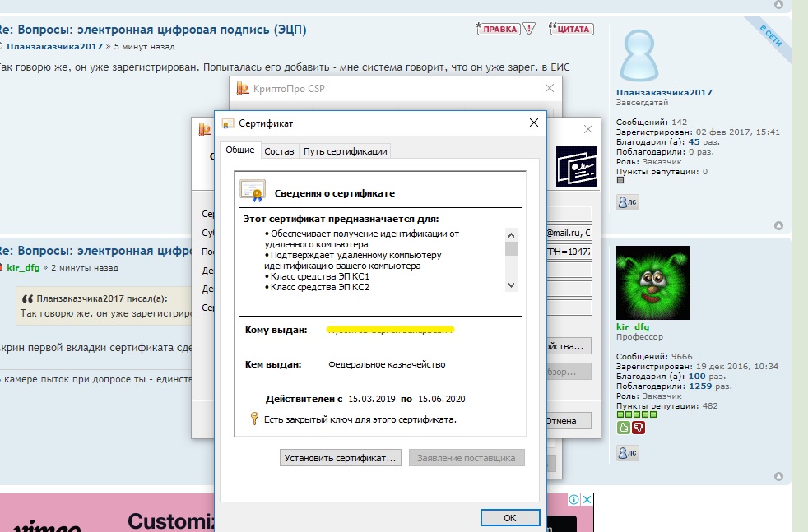Open the Планзаказчика2017 profile link in the sidebar
Image resolution: width=808 pixels, height=532 pixels.
pos(664,93)
